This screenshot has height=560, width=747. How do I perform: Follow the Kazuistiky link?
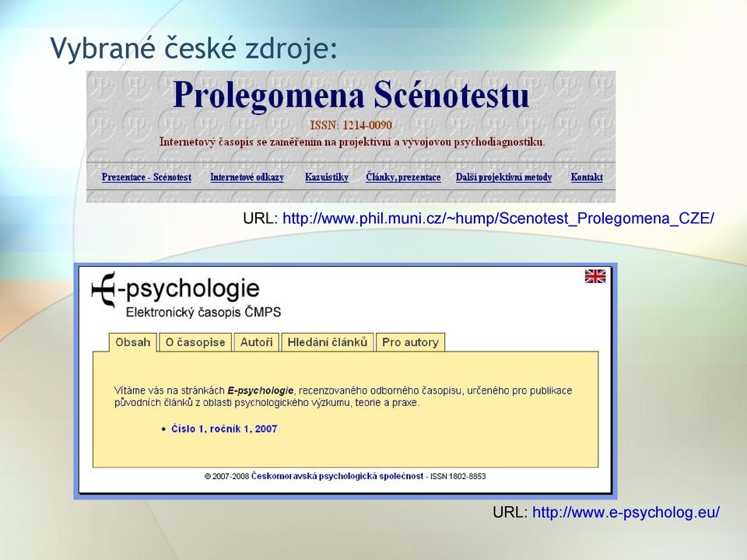coord(327,177)
